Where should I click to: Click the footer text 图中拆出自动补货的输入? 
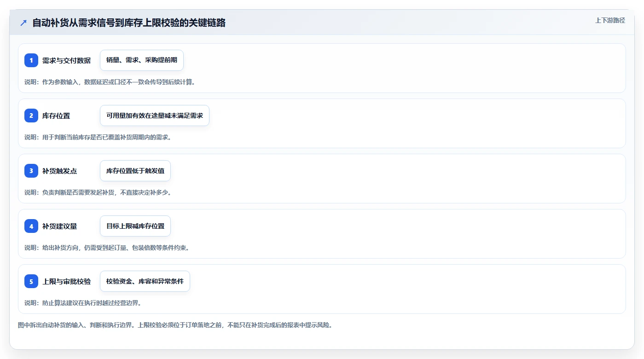175,325
